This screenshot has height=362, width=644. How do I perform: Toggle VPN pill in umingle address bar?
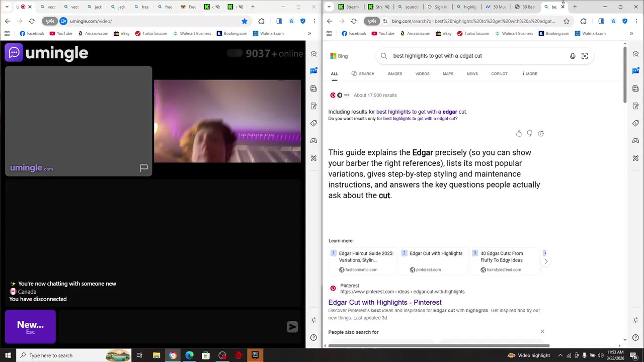coord(49,21)
